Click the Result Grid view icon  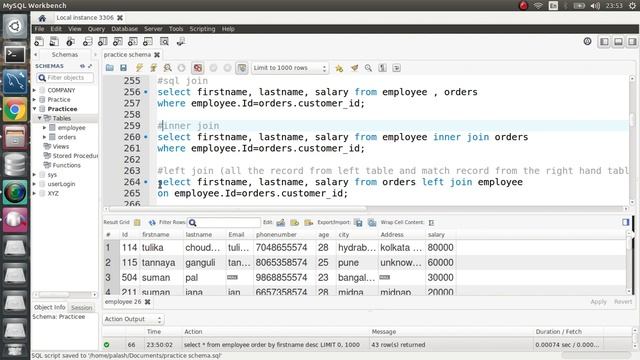(137, 222)
